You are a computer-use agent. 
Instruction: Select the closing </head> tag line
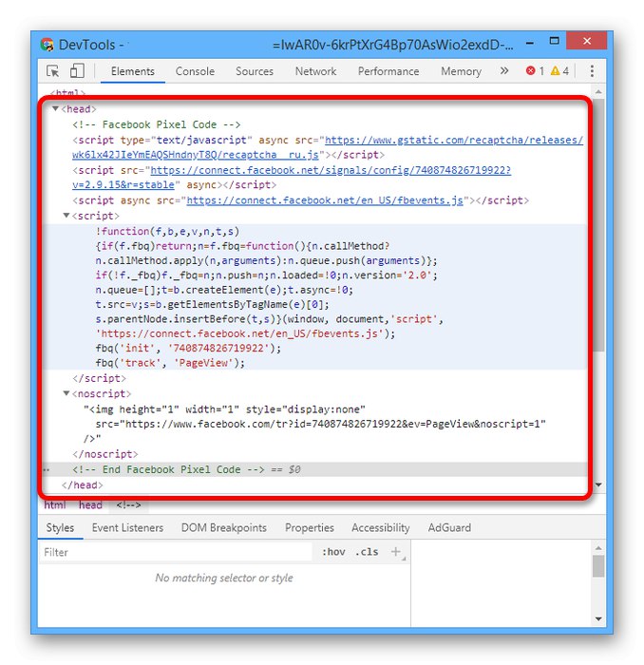83,484
